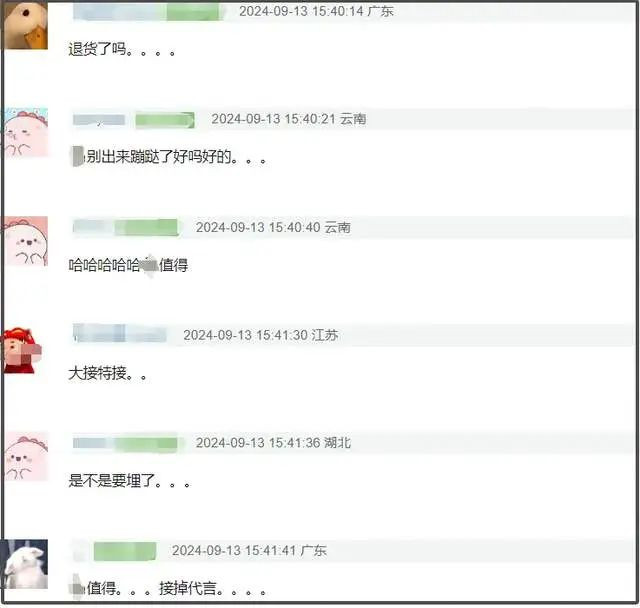Click the red cartoon avatar beside 大接特接
Viewport: 640px width, 608px height.
pyautogui.click(x=23, y=350)
